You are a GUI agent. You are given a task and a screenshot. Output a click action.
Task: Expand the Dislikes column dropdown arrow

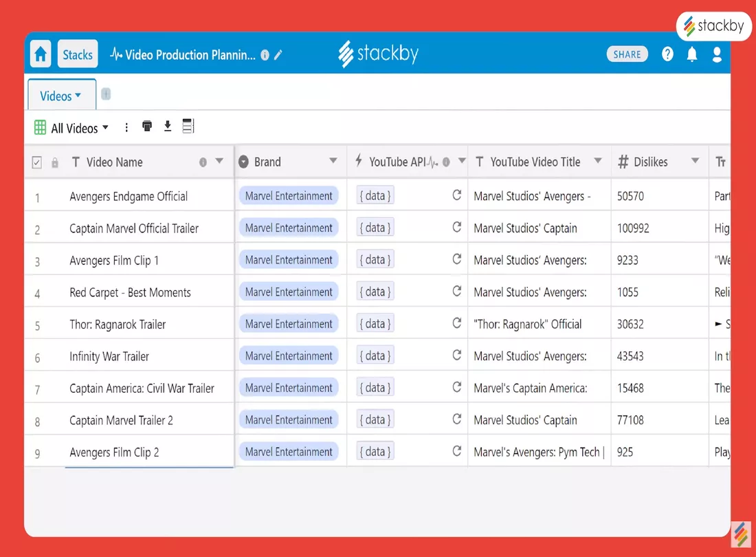point(696,161)
